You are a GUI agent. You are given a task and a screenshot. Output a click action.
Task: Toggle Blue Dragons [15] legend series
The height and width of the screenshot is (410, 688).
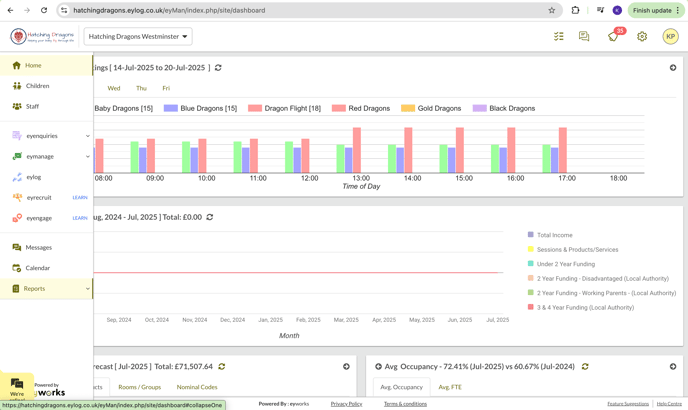[201, 108]
